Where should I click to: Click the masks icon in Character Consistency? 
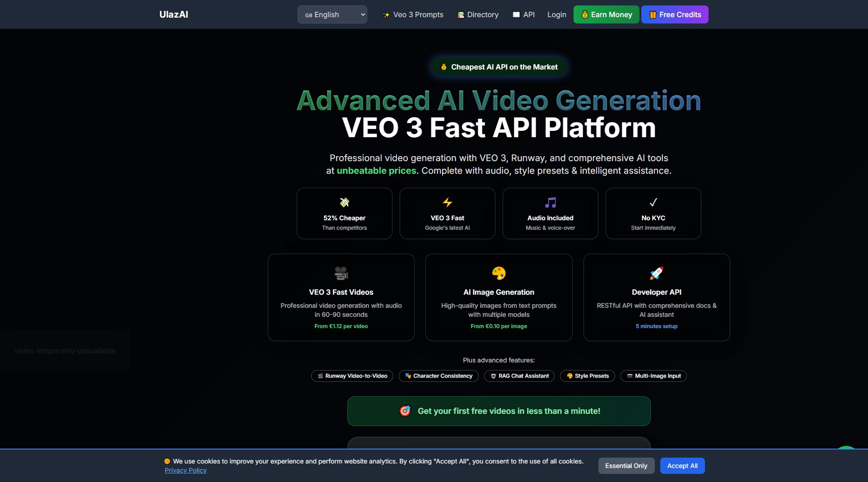(x=408, y=376)
